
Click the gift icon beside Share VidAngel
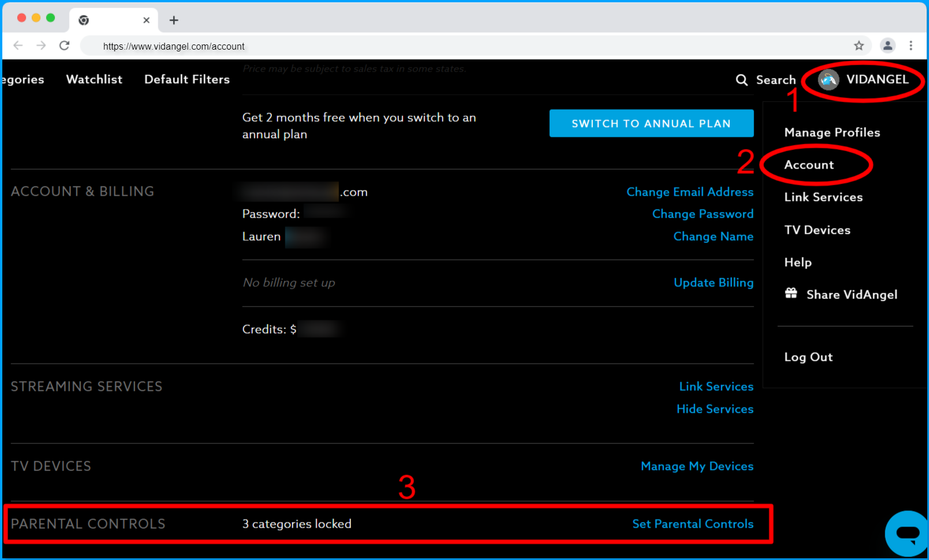(x=792, y=294)
